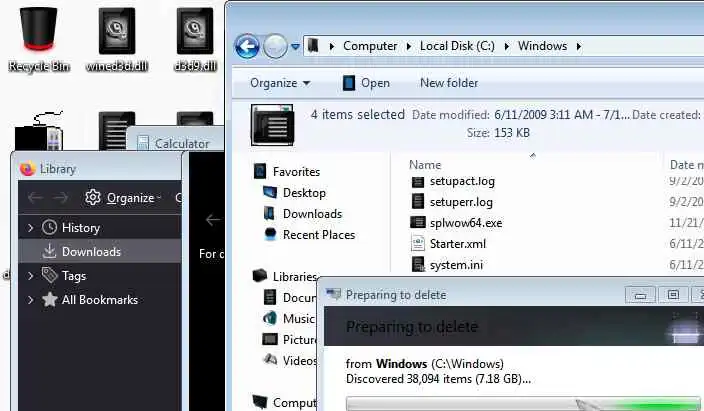
Task: Select Libraries in navigation pane
Action: pos(294,277)
